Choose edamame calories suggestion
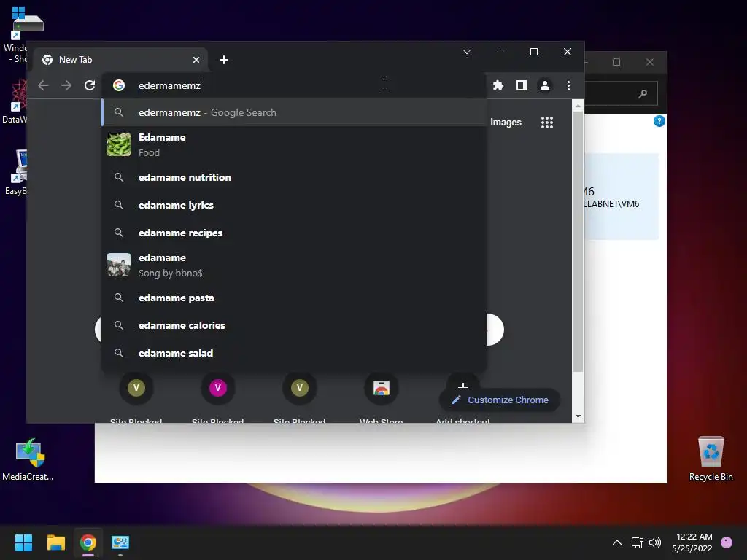 [x=295, y=325]
